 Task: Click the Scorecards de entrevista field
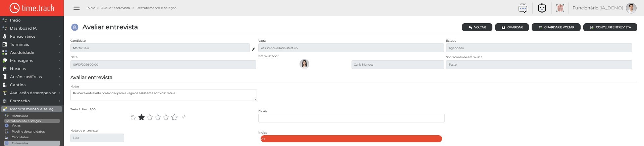(539, 65)
